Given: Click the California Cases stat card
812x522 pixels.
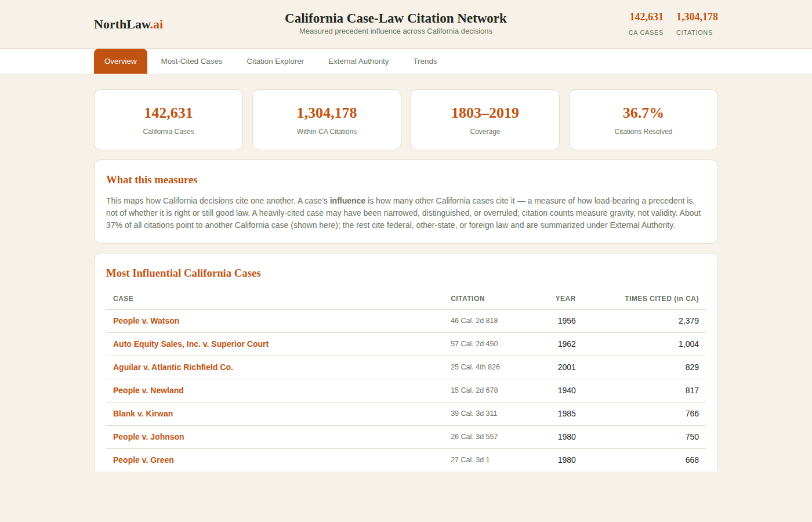Looking at the screenshot, I should 168,120.
